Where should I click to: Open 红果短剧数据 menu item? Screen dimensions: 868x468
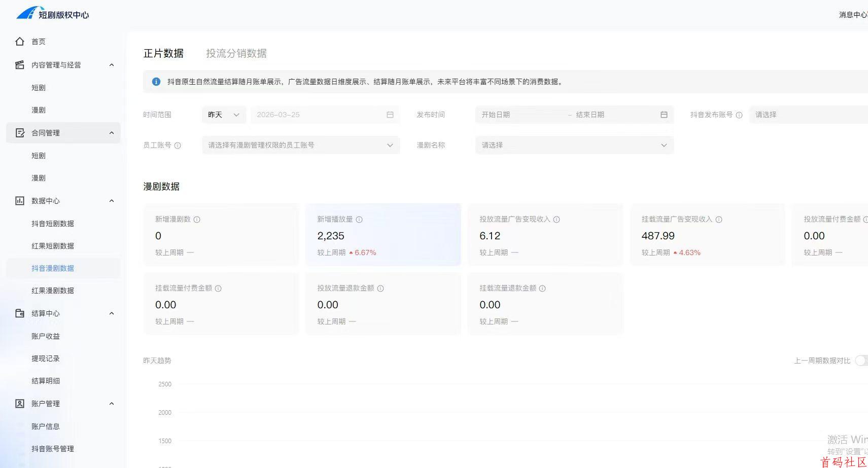[53, 246]
